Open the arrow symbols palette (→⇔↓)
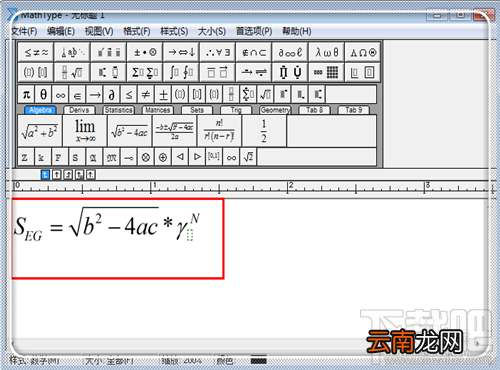 [x=181, y=52]
